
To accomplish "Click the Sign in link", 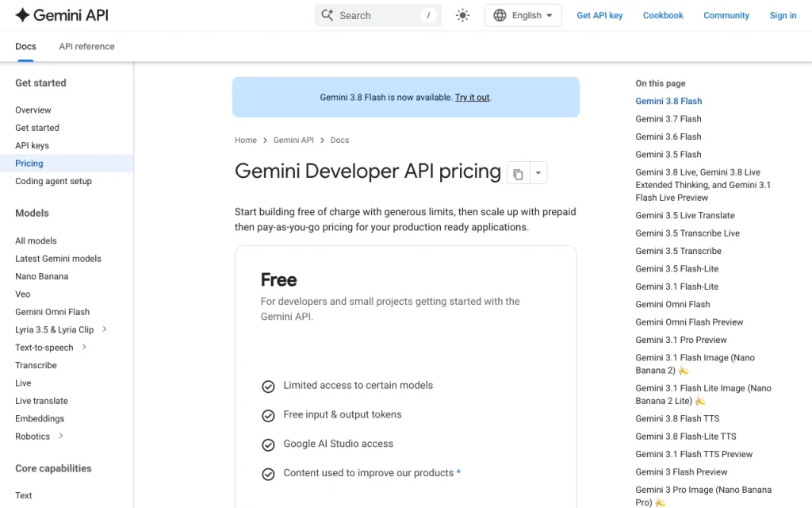I will (783, 15).
